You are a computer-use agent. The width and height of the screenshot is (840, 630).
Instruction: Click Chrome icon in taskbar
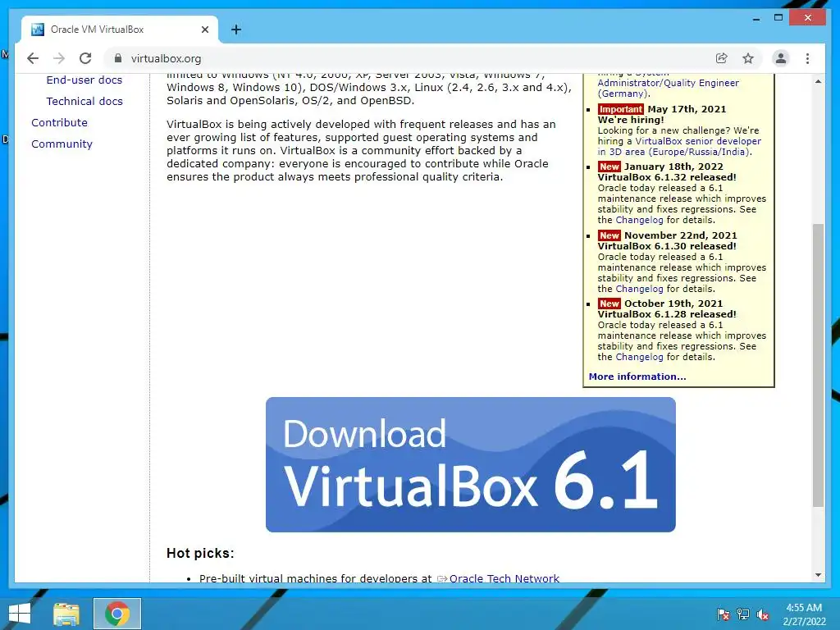(117, 614)
